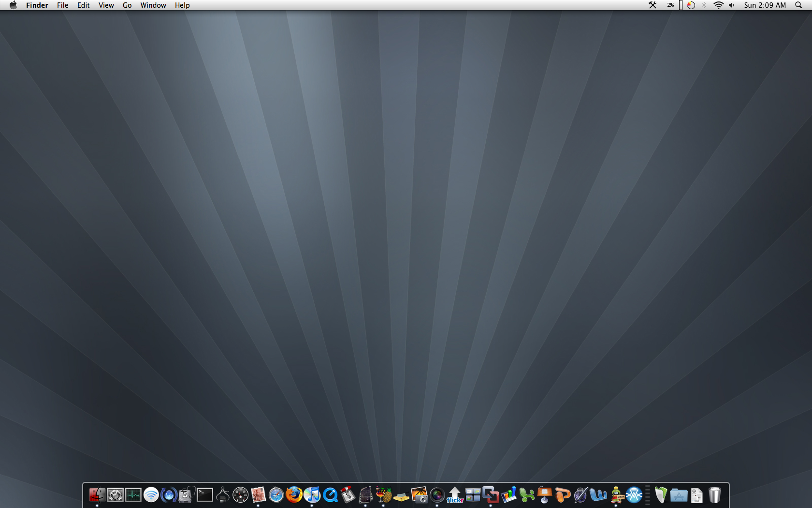Open the Help menu

point(182,5)
